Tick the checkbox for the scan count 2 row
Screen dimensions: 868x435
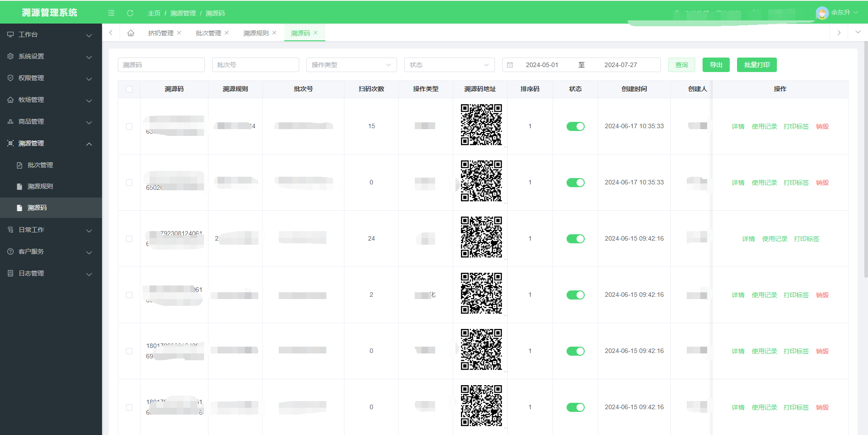[x=129, y=295]
